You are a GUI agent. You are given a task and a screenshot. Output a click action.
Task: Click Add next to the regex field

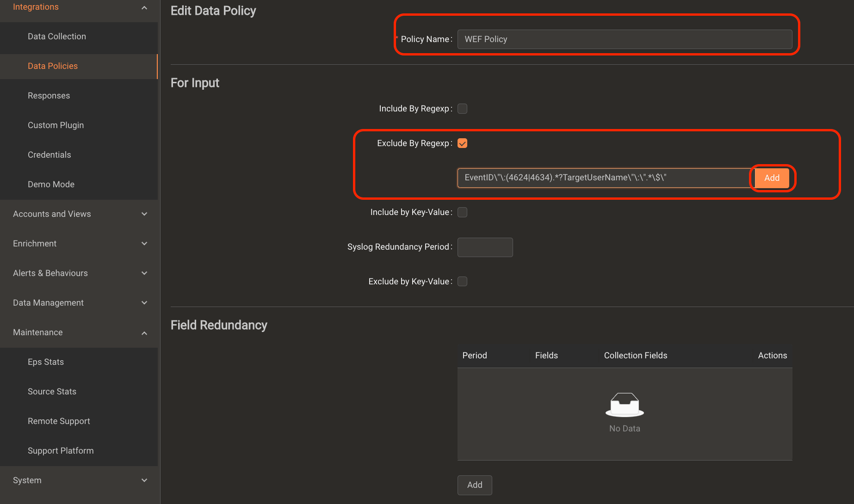coord(771,178)
